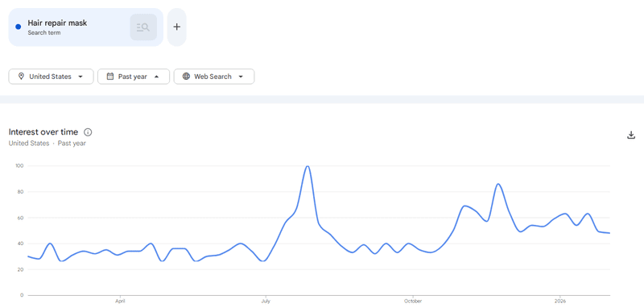Open the Past year time range dropdown
The width and height of the screenshot is (644, 308).
pyautogui.click(x=134, y=77)
